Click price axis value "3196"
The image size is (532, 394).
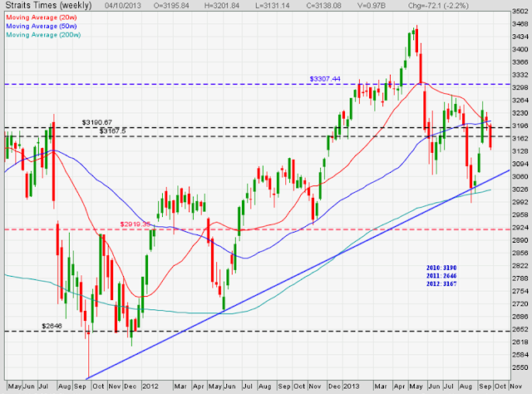[x=520, y=126]
